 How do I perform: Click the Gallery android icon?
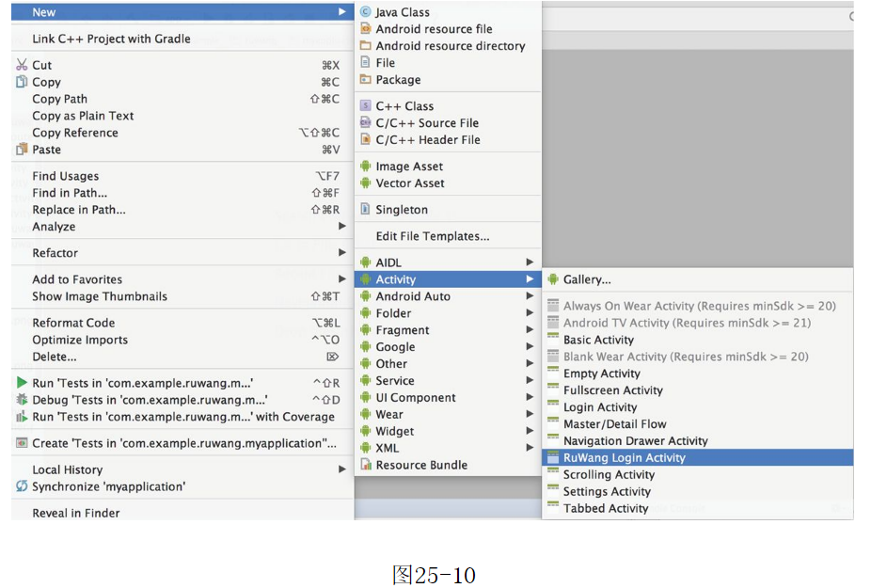point(553,279)
